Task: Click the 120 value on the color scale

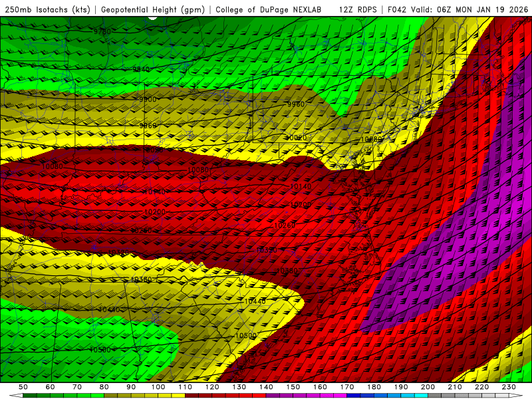Action: point(212,387)
